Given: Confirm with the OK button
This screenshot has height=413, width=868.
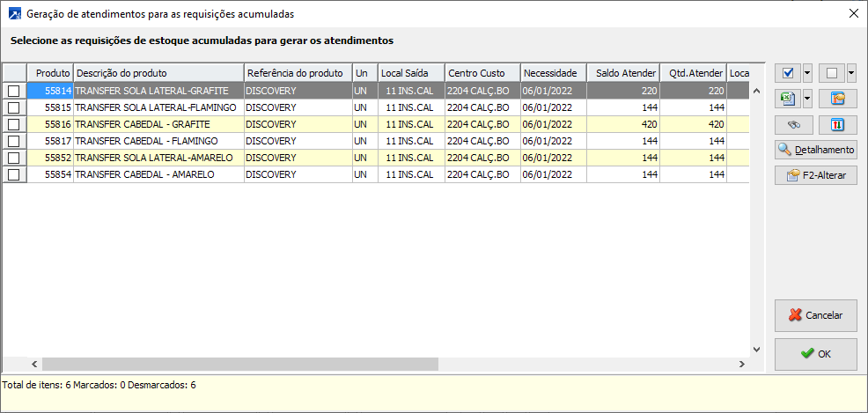Looking at the screenshot, I should (x=815, y=354).
